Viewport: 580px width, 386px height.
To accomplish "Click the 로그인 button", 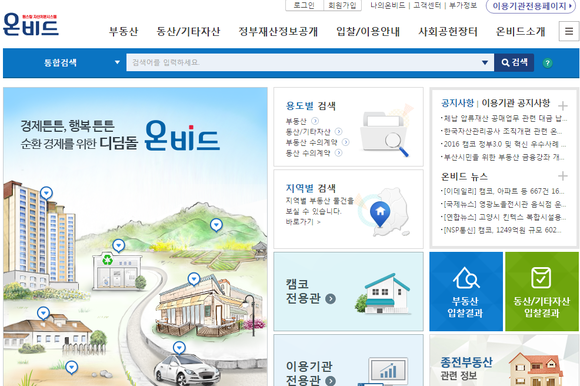I will point(304,6).
